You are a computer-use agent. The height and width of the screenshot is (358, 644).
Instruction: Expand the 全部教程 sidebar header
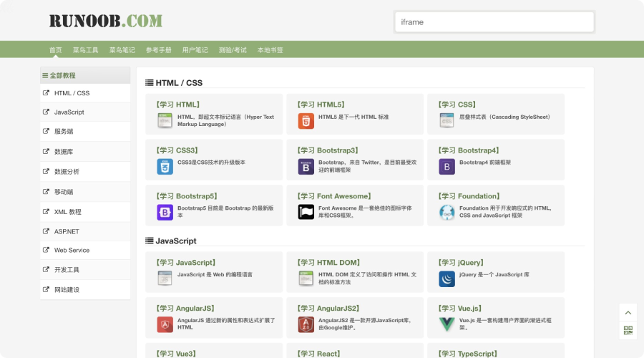coord(60,75)
